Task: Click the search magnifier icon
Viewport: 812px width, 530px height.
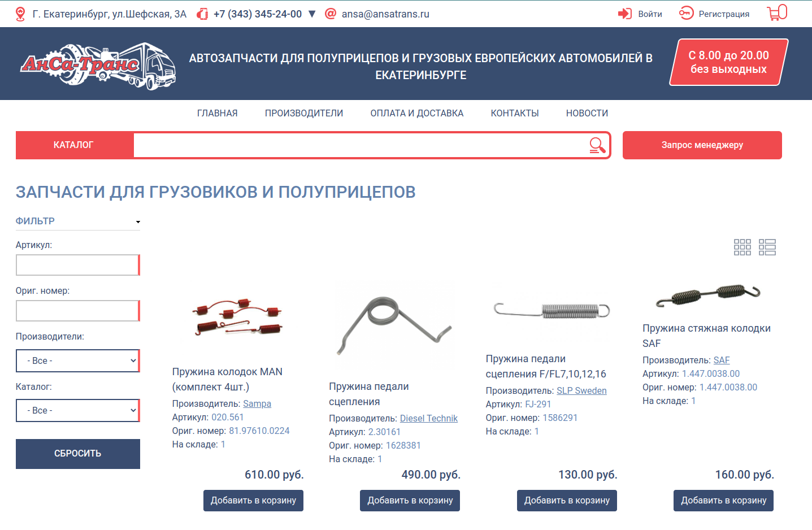Action: click(x=597, y=145)
